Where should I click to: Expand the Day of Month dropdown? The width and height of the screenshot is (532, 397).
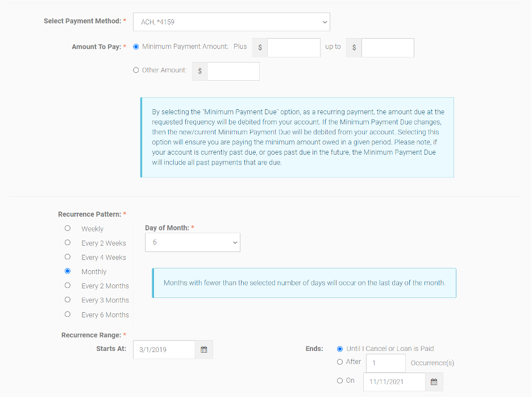(192, 242)
